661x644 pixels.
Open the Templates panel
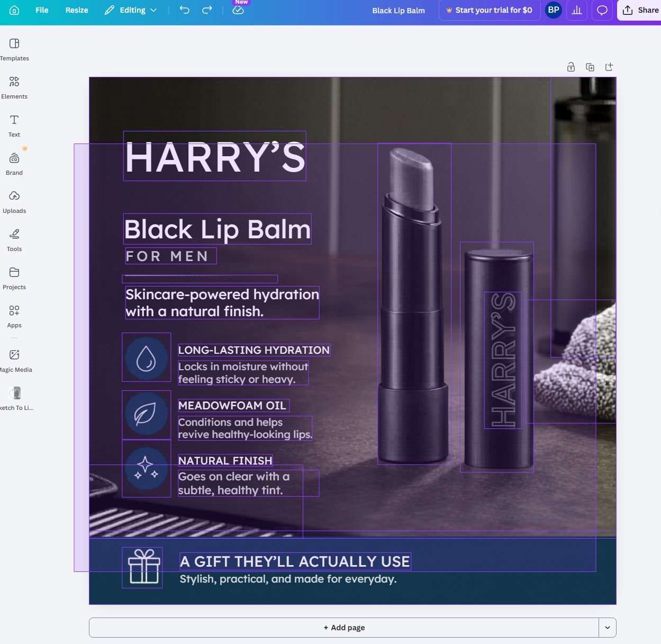[x=14, y=49]
